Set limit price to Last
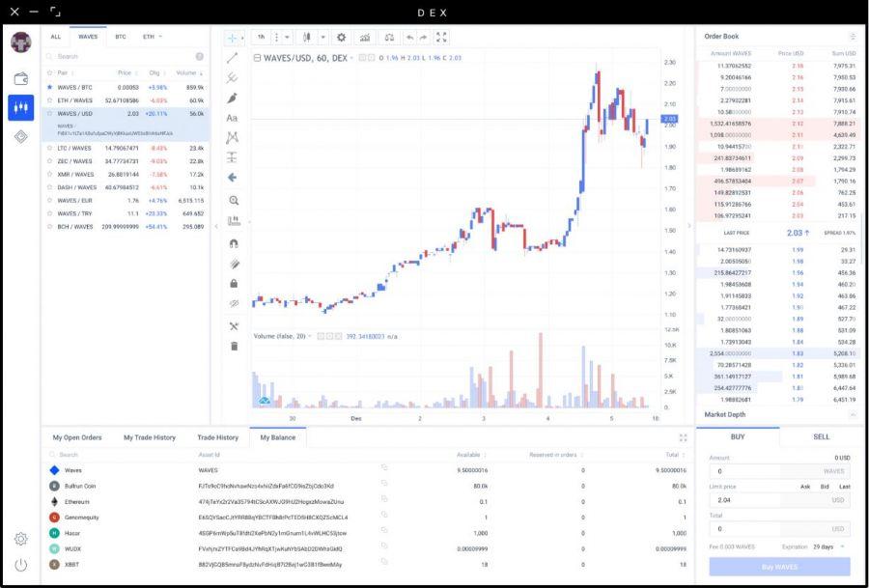Viewport: 869px width, 588px height. click(x=844, y=487)
